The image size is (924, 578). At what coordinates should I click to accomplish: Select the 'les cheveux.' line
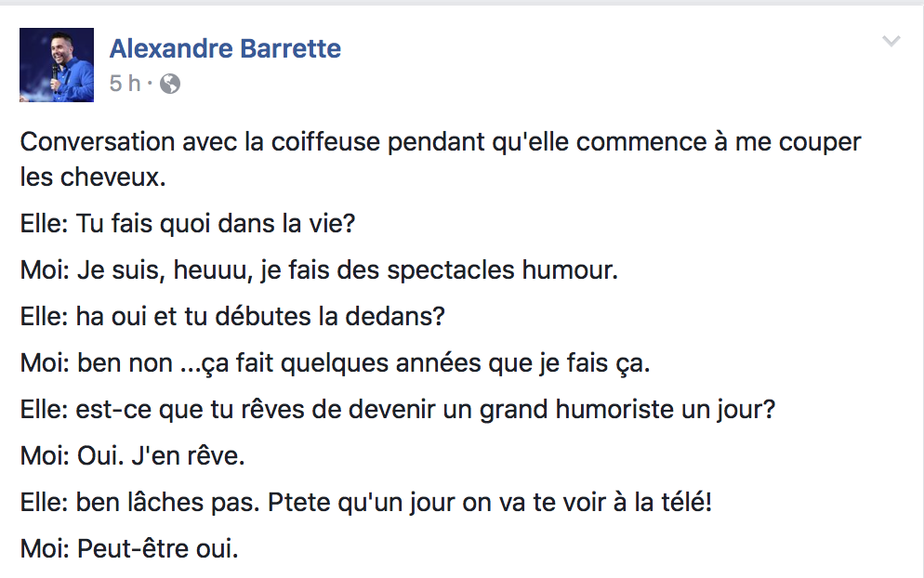pyautogui.click(x=93, y=177)
